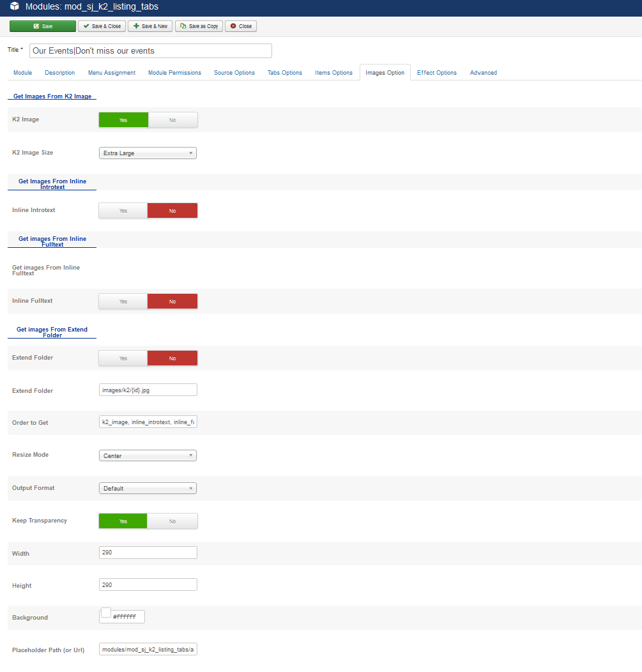Expand the Resize Mode dropdown

[148, 456]
